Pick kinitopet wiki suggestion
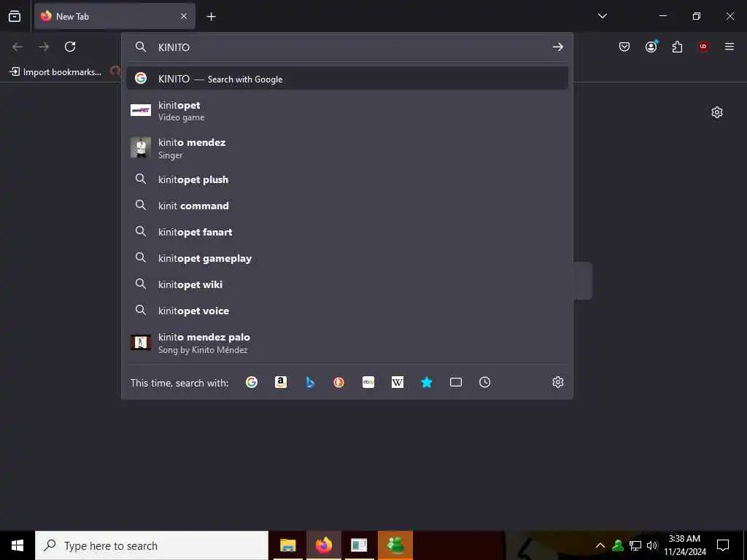The height and width of the screenshot is (560, 747). (x=347, y=284)
